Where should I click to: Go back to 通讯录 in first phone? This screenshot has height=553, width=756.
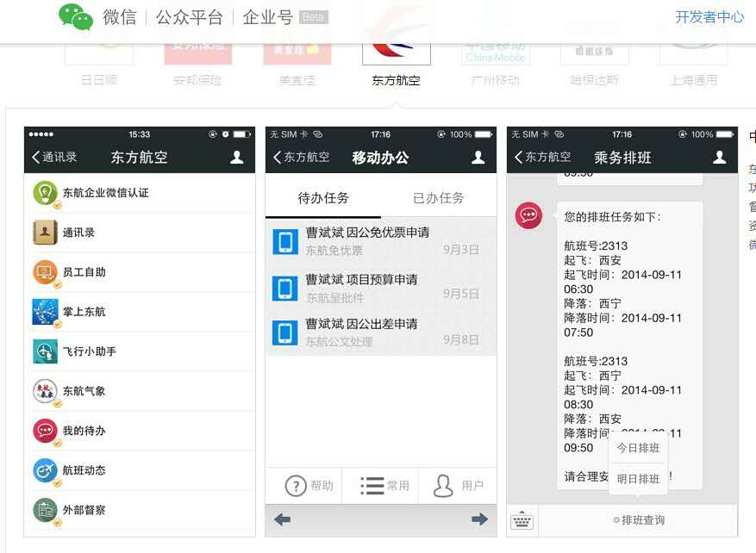pyautogui.click(x=54, y=157)
